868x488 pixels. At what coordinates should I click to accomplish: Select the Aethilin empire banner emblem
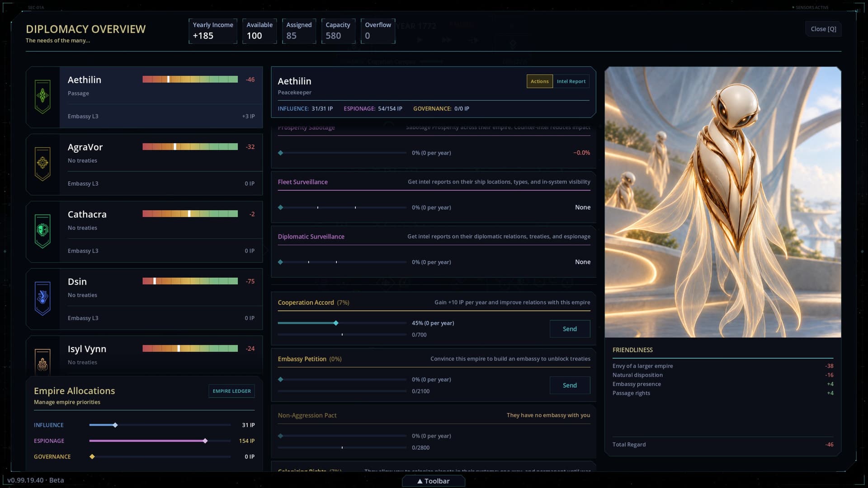[42, 97]
